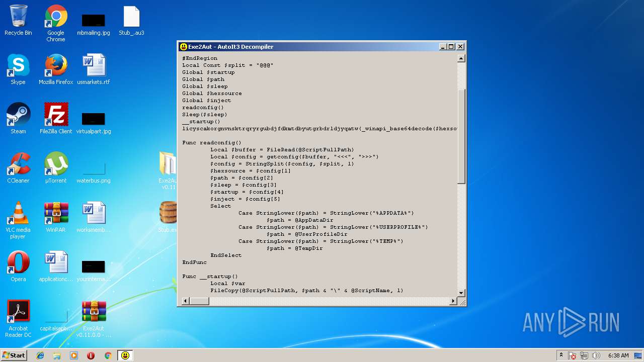Open media player taskbar icon
This screenshot has width=644, height=362.
pos(74,355)
